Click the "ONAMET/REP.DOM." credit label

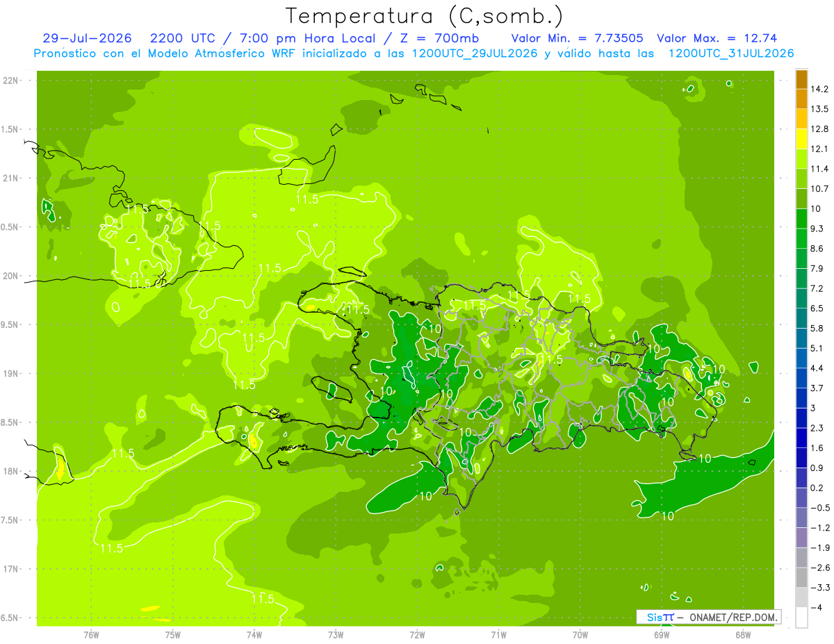coord(733,617)
